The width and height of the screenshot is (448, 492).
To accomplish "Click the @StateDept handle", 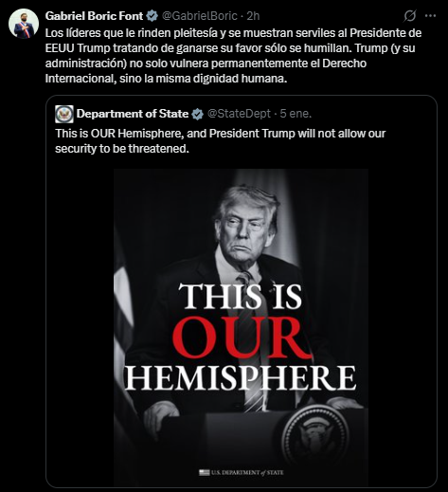I will click(239, 114).
